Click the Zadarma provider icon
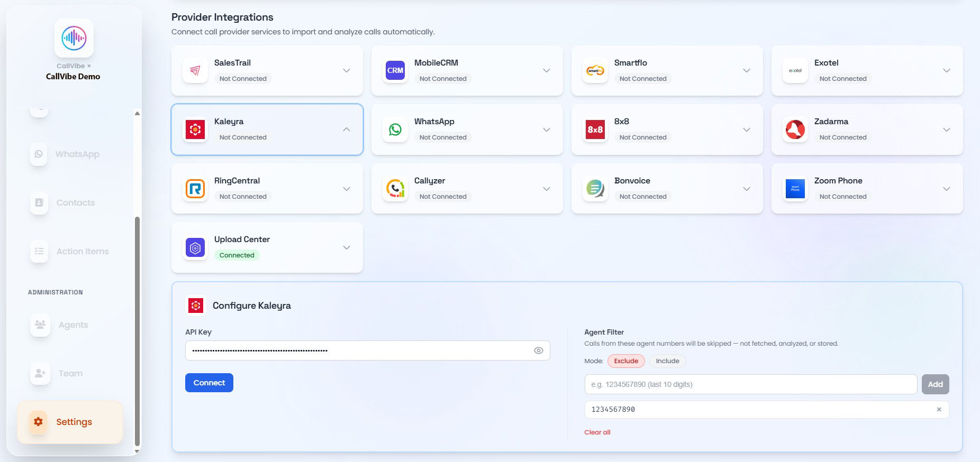Viewport: 980px width, 462px height. point(795,130)
